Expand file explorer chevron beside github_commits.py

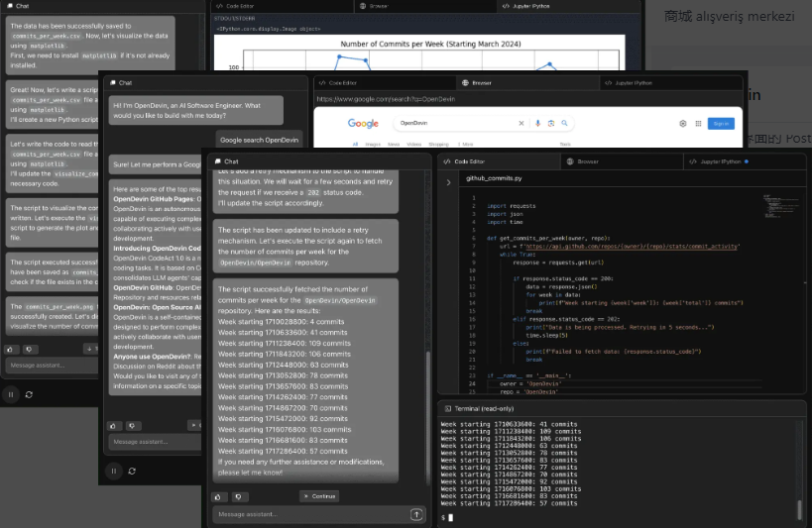pos(448,182)
